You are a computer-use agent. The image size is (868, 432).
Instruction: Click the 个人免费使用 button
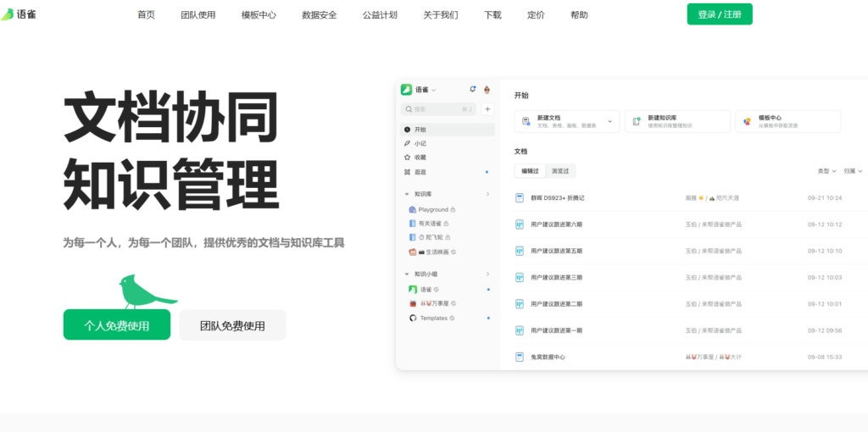pos(116,325)
